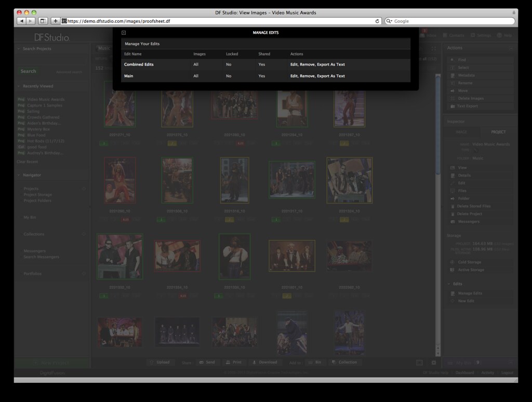Click the green Search button
Screen dimensions: 532x402
click(x=28, y=71)
